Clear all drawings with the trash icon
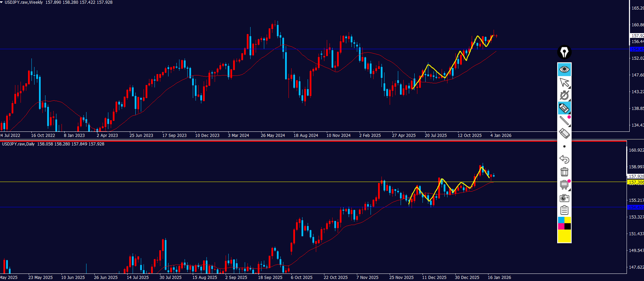 point(564,172)
